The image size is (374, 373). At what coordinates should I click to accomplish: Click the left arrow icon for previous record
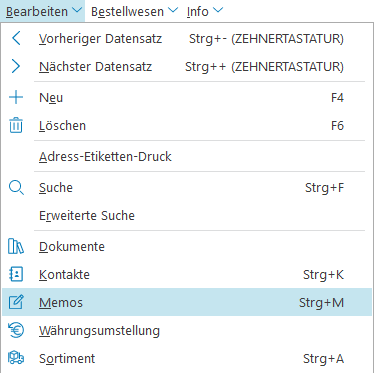click(16, 38)
